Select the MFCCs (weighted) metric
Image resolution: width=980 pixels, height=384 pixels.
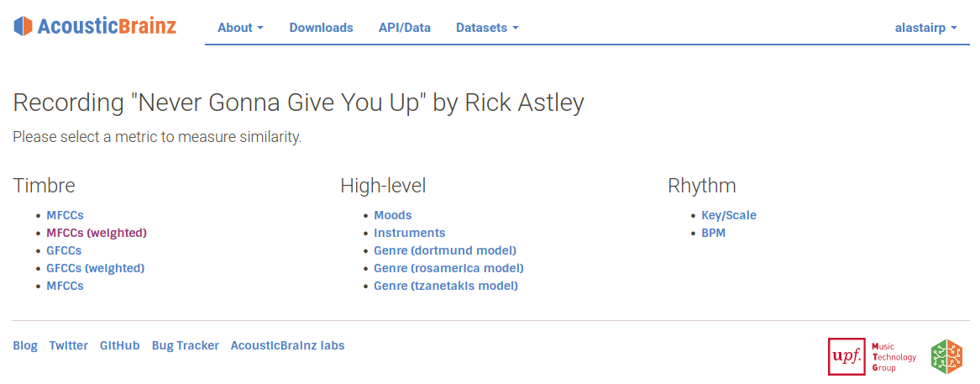pyautogui.click(x=97, y=233)
